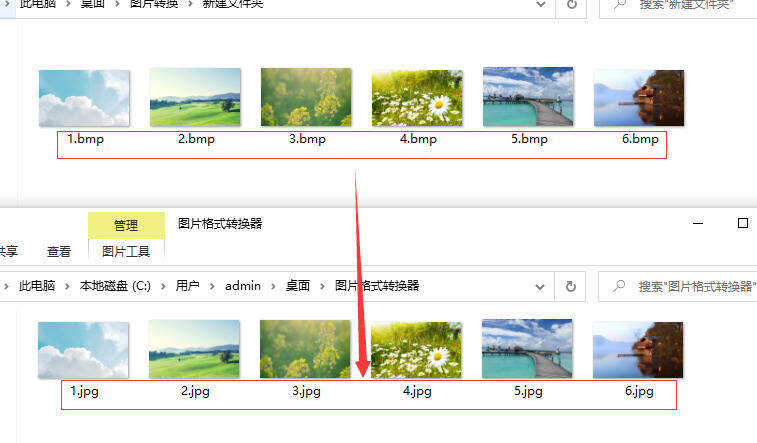Select the 1.bmp cloud image file

click(x=84, y=98)
